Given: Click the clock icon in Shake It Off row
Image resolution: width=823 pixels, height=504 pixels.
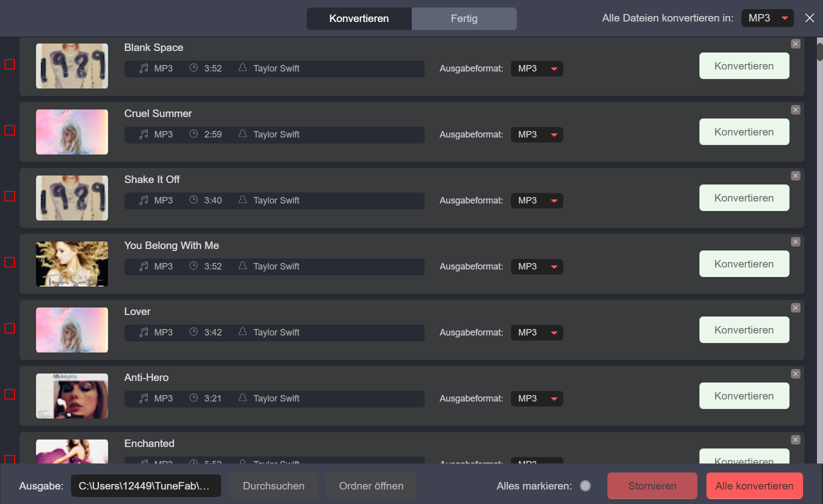Looking at the screenshot, I should [x=194, y=199].
